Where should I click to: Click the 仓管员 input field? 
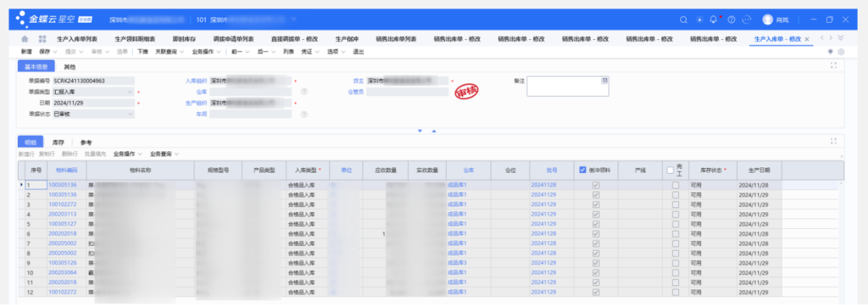pos(407,92)
